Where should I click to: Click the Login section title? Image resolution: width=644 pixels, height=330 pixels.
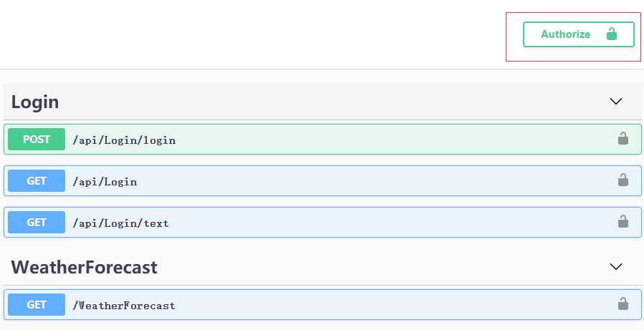coord(35,102)
